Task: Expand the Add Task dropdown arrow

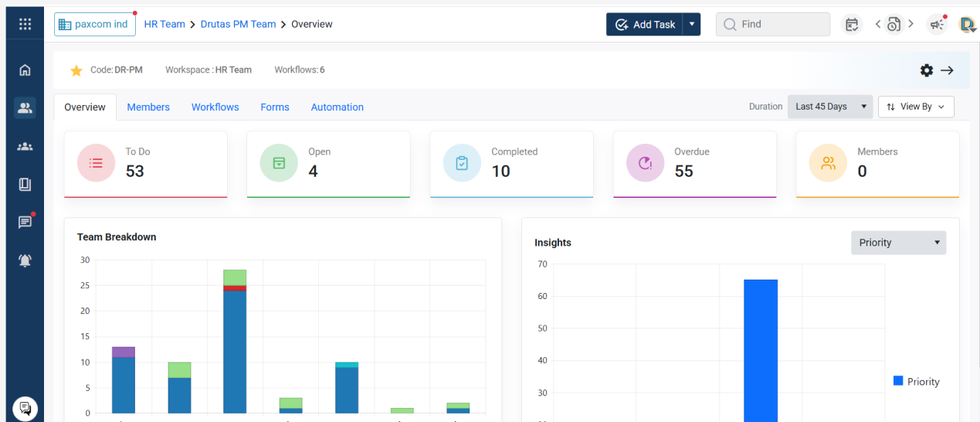Action: (692, 24)
